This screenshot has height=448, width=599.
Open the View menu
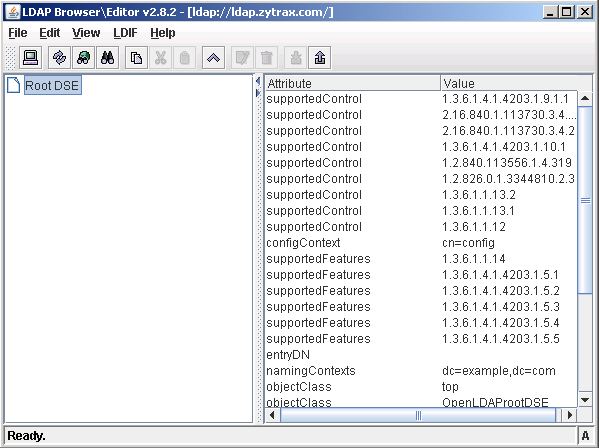click(x=86, y=33)
